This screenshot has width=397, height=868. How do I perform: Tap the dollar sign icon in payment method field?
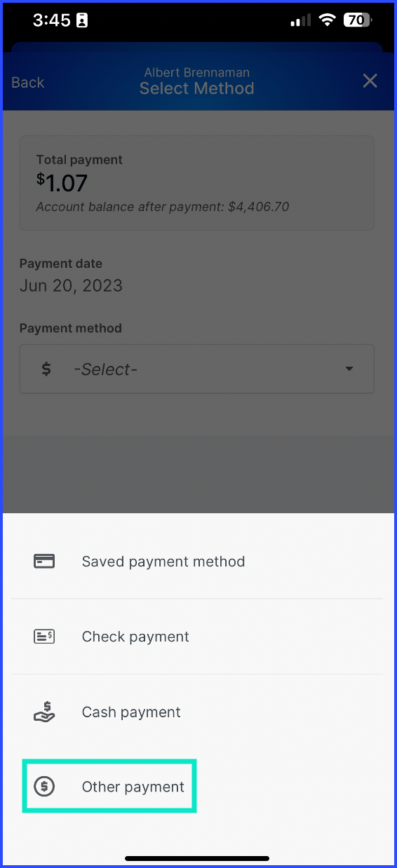pos(46,369)
